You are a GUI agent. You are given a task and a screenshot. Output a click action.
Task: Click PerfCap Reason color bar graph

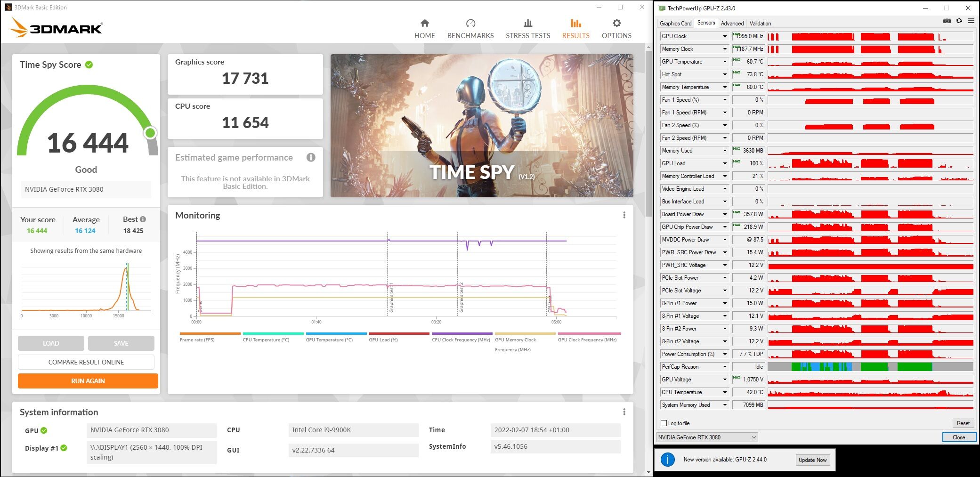870,367
